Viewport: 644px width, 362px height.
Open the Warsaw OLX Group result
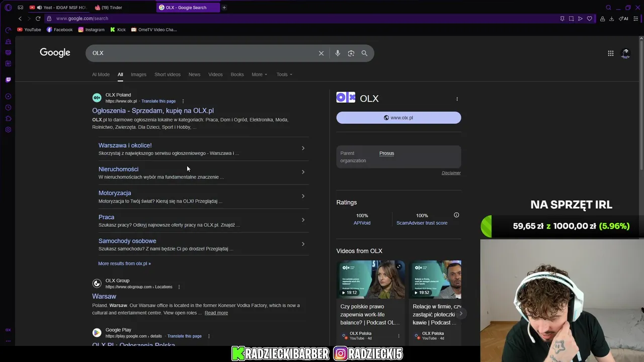click(x=104, y=297)
